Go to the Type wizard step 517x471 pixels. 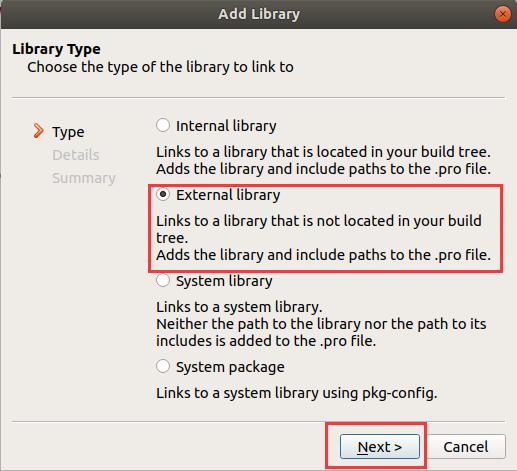click(68, 132)
